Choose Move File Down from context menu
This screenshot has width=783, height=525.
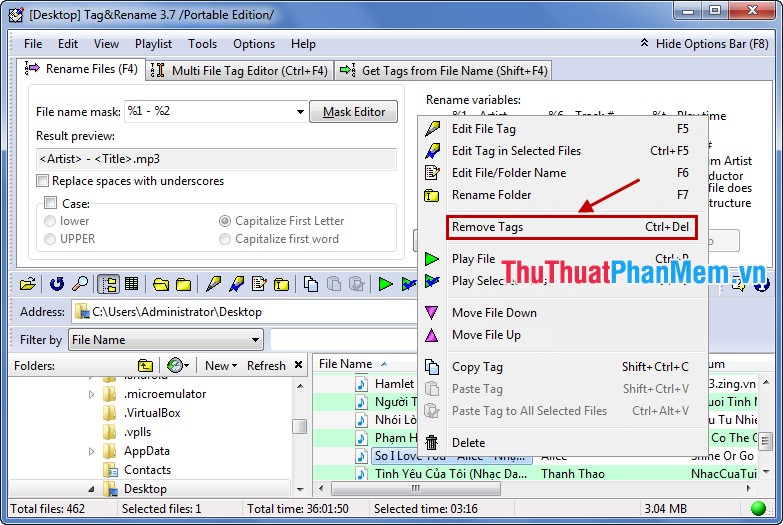click(x=563, y=313)
